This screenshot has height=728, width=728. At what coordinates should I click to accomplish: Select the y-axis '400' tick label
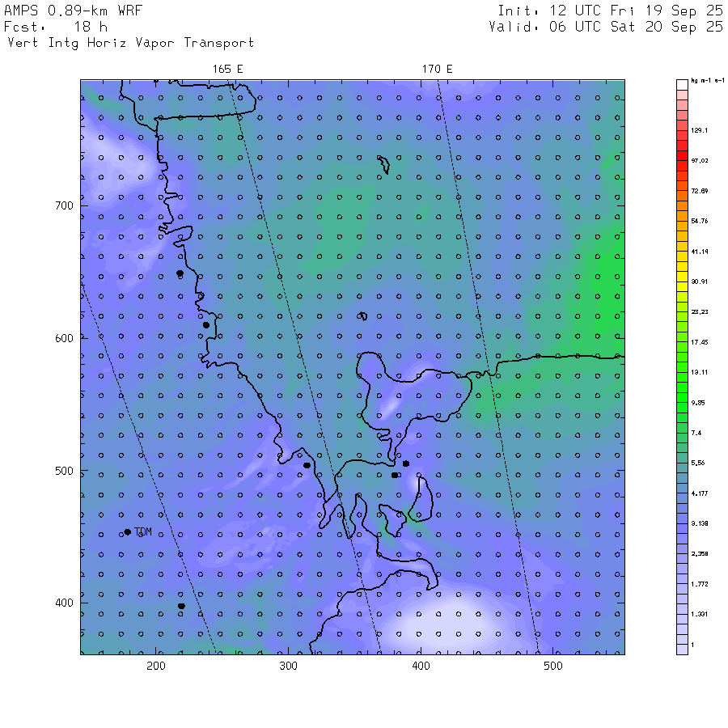click(64, 603)
